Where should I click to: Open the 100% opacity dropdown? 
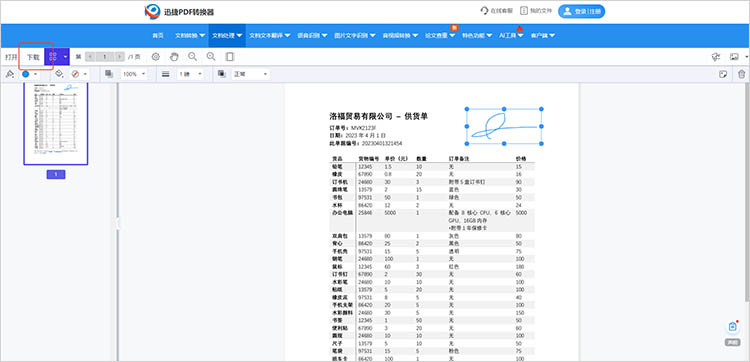(134, 74)
